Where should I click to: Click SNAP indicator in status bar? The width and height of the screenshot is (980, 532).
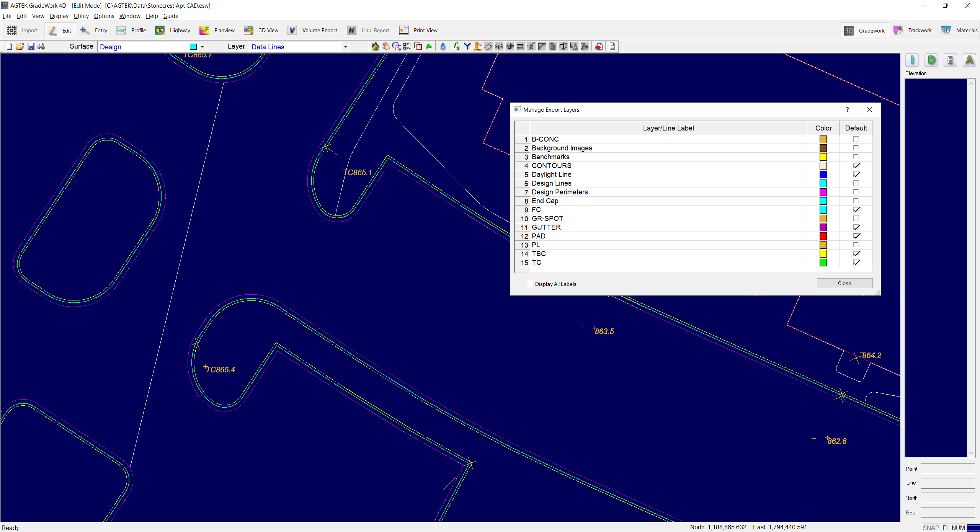[931, 528]
